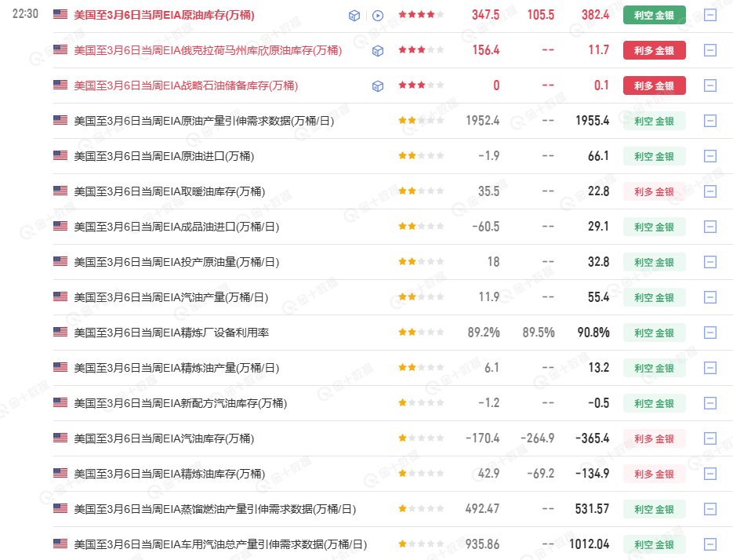Click the star rating for EIA精炼厂设备利用率
The width and height of the screenshot is (733, 560).
pyautogui.click(x=421, y=333)
